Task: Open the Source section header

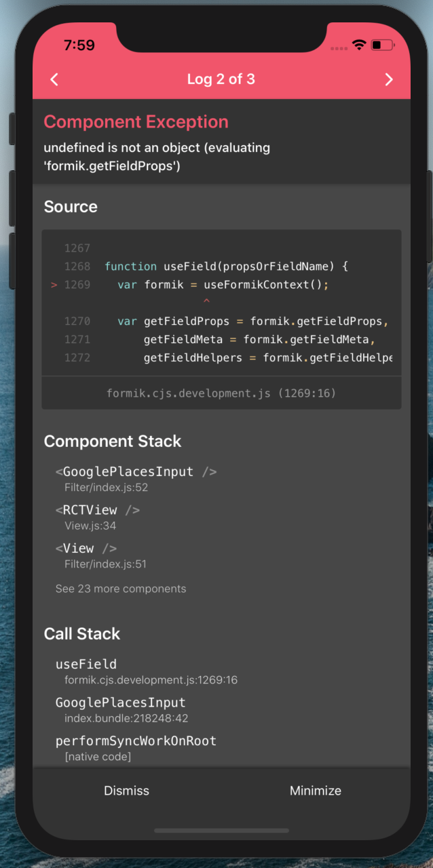Action: [x=70, y=207]
